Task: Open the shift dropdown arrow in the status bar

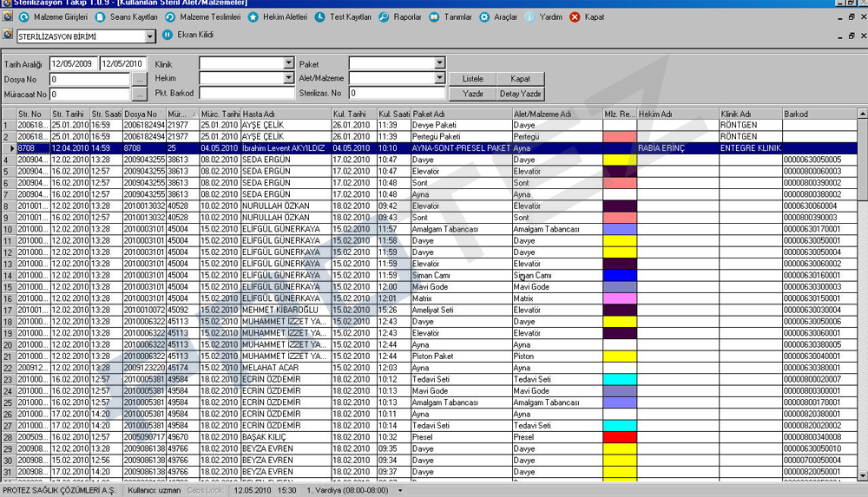Action: click(399, 490)
